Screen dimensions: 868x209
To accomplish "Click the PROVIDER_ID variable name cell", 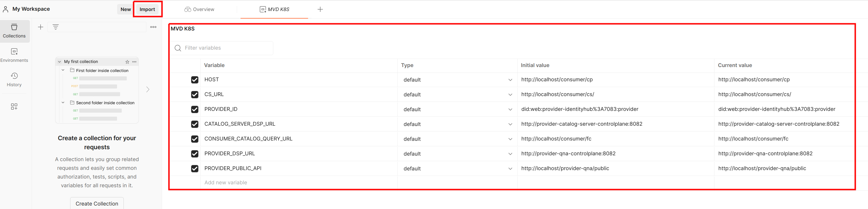I will tap(299, 109).
